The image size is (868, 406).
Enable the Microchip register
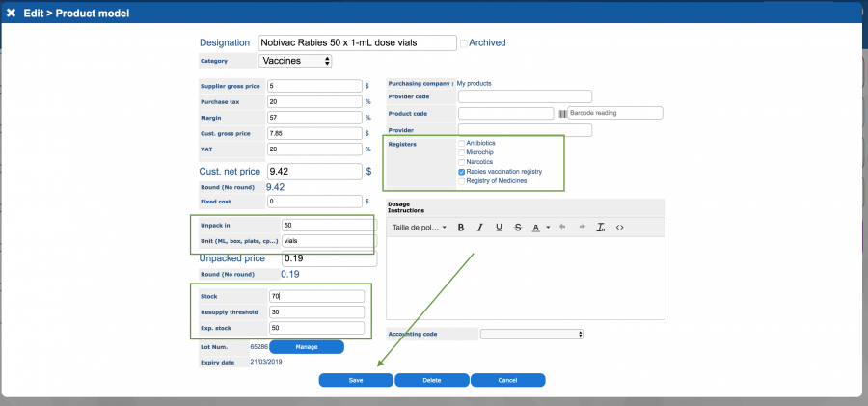pyautogui.click(x=462, y=152)
